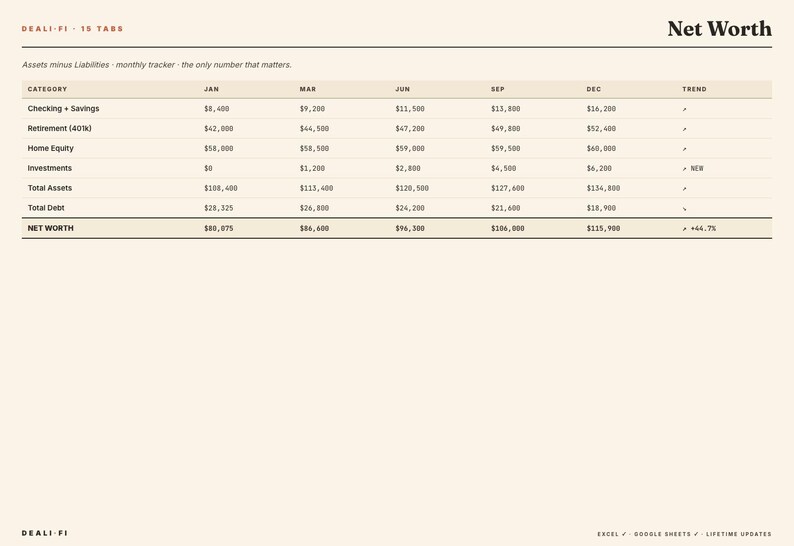Click the $59,000 cell

[410, 148]
